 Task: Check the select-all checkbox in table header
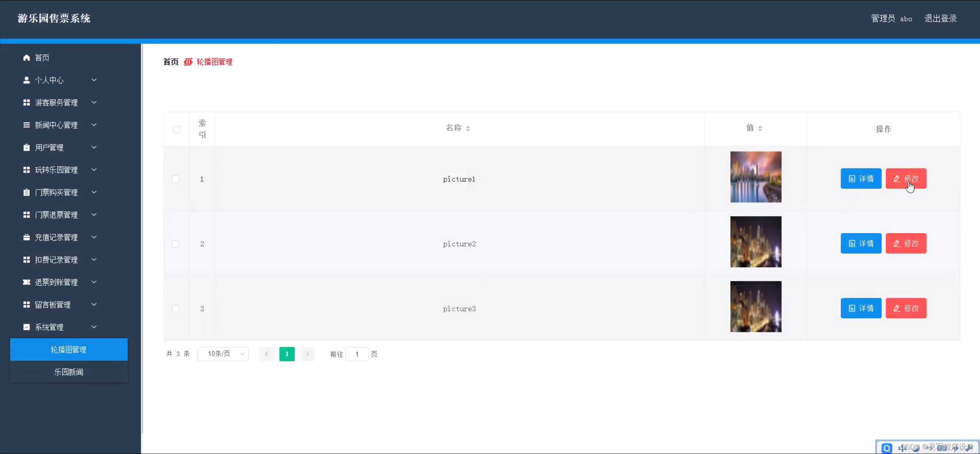[177, 129]
